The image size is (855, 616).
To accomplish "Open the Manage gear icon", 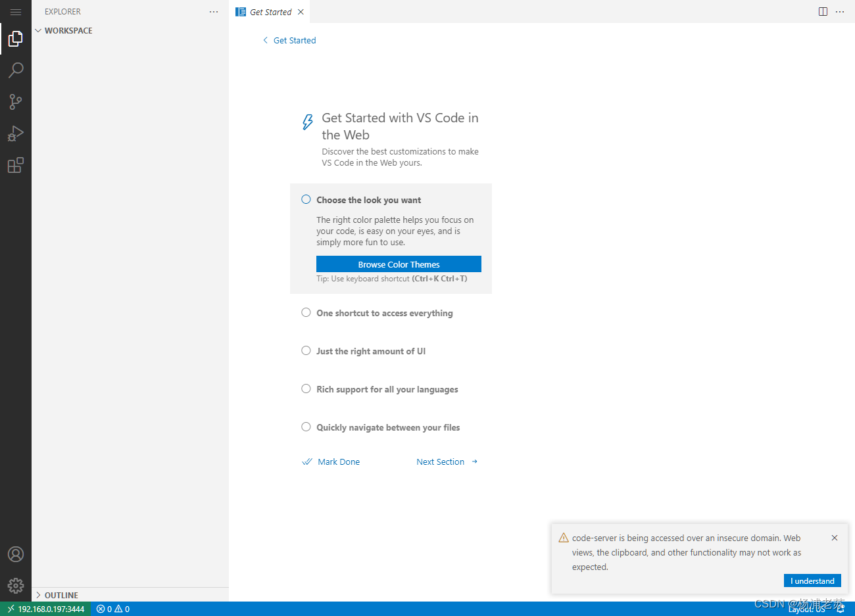I will 16,585.
